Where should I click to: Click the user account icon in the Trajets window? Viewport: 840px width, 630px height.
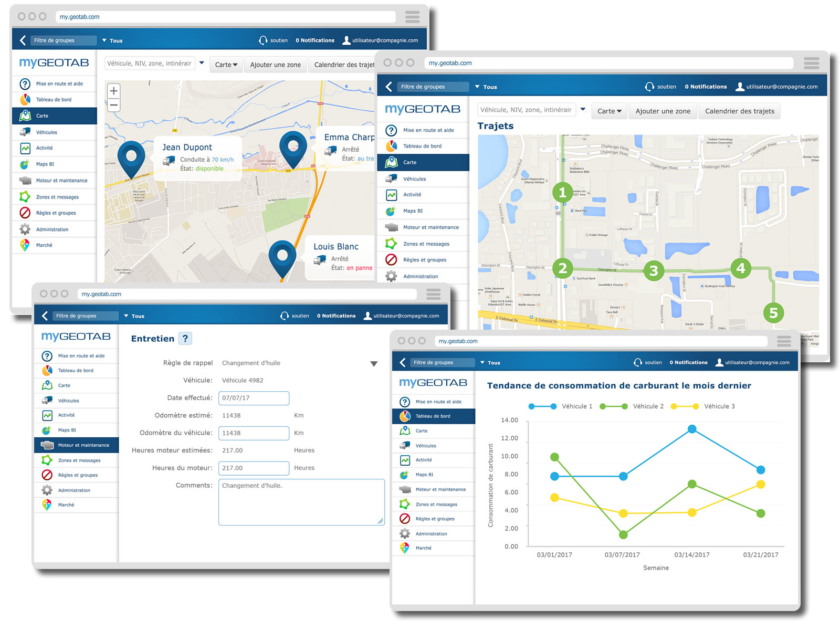(x=740, y=87)
